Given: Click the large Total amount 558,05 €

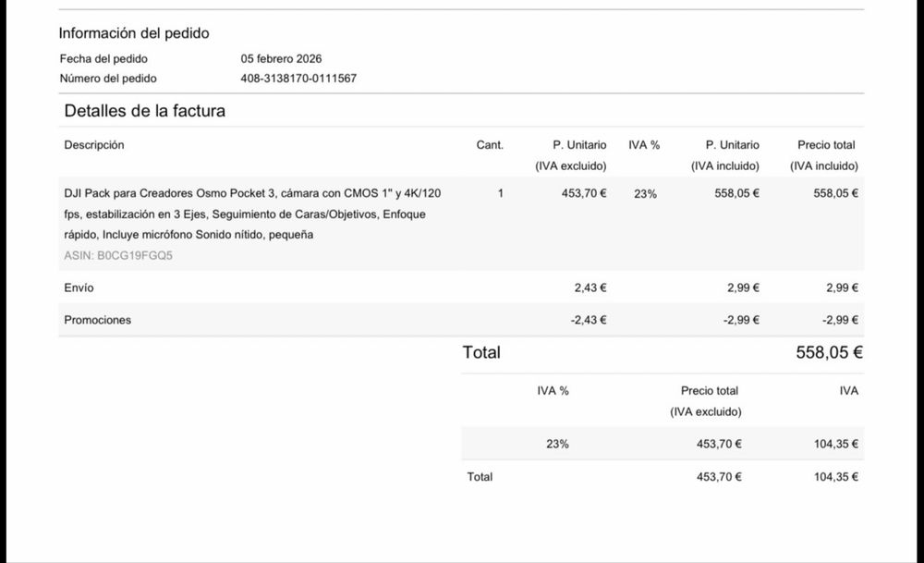Looking at the screenshot, I should 829,352.
